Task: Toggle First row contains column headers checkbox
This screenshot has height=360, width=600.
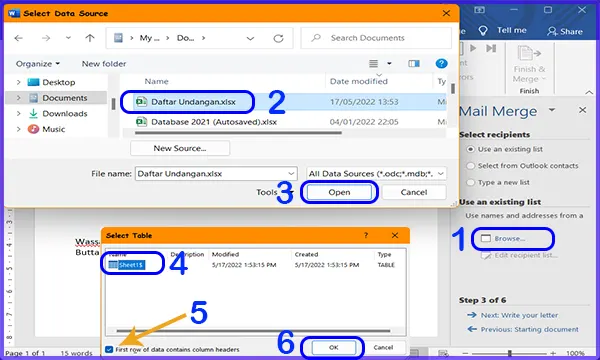Action: pyautogui.click(x=109, y=349)
